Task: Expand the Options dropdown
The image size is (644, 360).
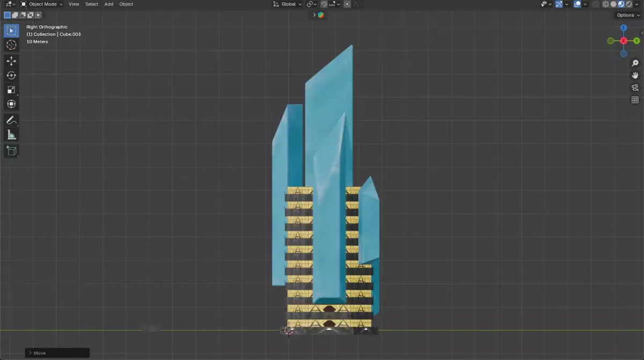Action: pos(628,15)
